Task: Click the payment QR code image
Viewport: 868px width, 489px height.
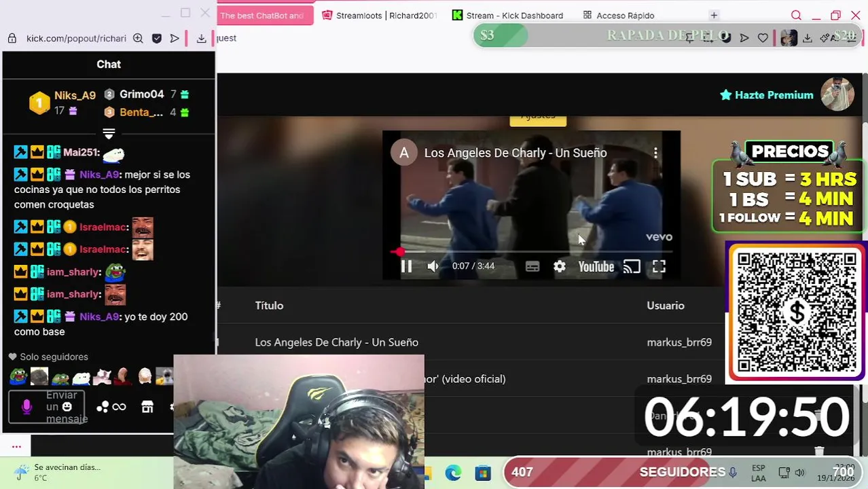Action: (796, 312)
